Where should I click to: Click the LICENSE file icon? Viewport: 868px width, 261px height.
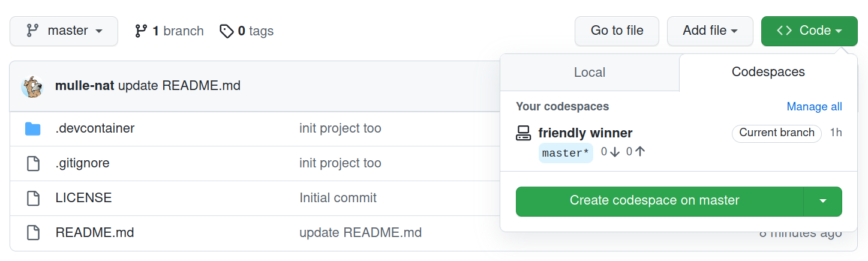32,198
